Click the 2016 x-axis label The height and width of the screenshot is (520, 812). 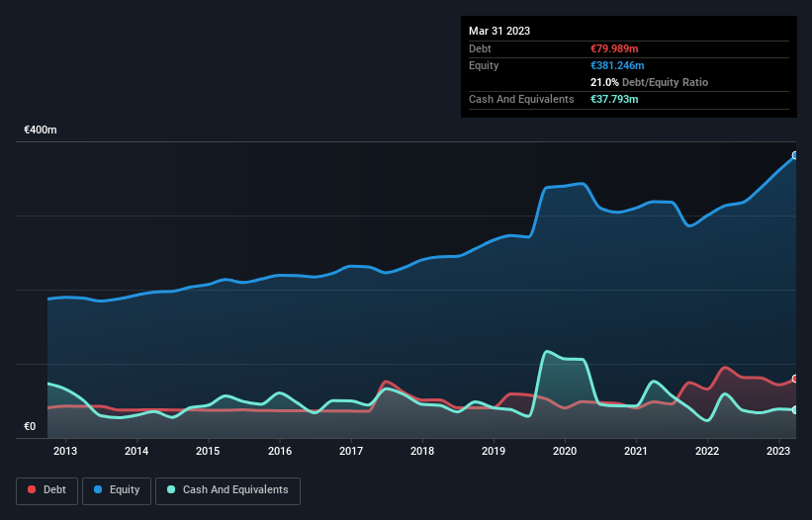(280, 451)
